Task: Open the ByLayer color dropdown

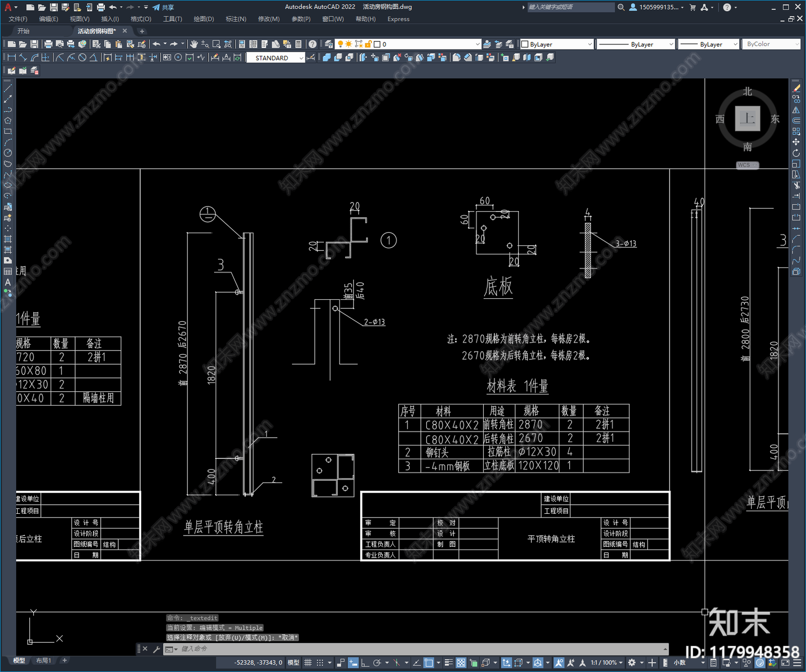Action: (557, 44)
